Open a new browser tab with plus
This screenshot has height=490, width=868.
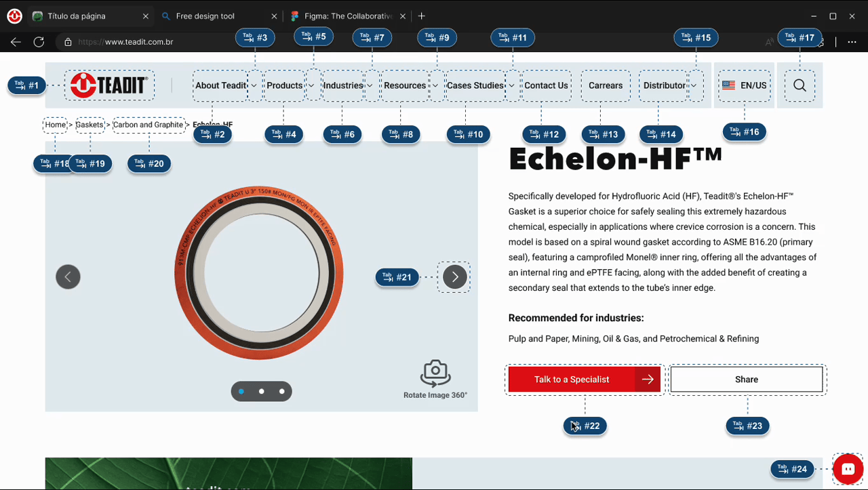point(421,16)
